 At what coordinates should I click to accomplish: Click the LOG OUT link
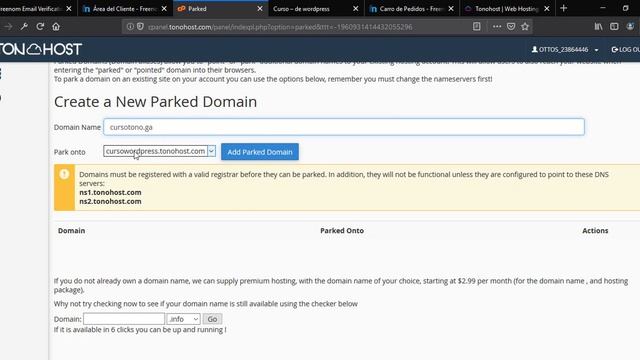[x=626, y=49]
